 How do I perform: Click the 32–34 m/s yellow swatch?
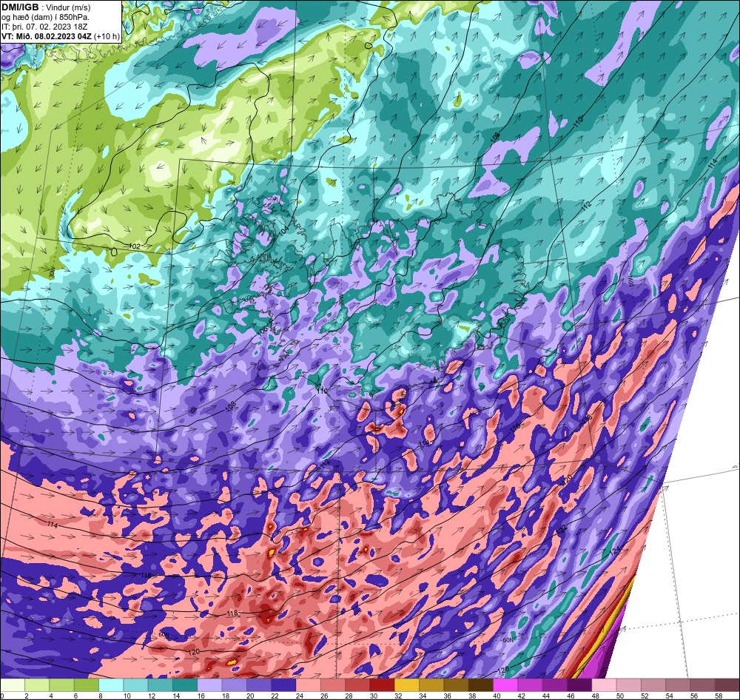tap(406, 684)
